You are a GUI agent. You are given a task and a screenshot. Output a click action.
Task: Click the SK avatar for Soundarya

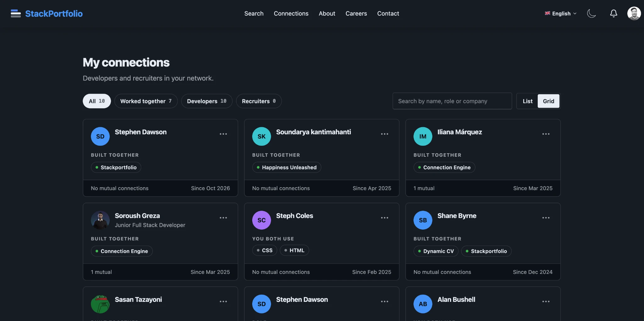(262, 136)
